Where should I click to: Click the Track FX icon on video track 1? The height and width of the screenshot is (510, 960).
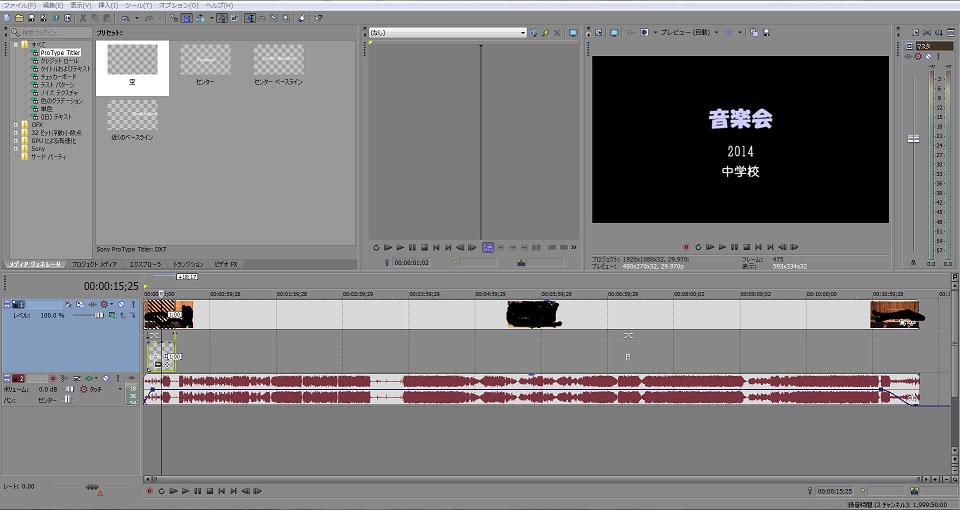92,304
